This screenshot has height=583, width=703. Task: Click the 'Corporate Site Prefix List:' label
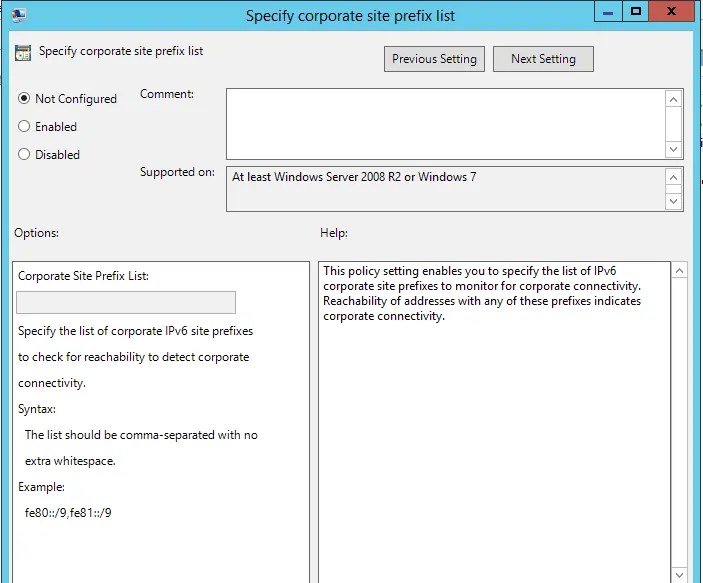coord(83,276)
